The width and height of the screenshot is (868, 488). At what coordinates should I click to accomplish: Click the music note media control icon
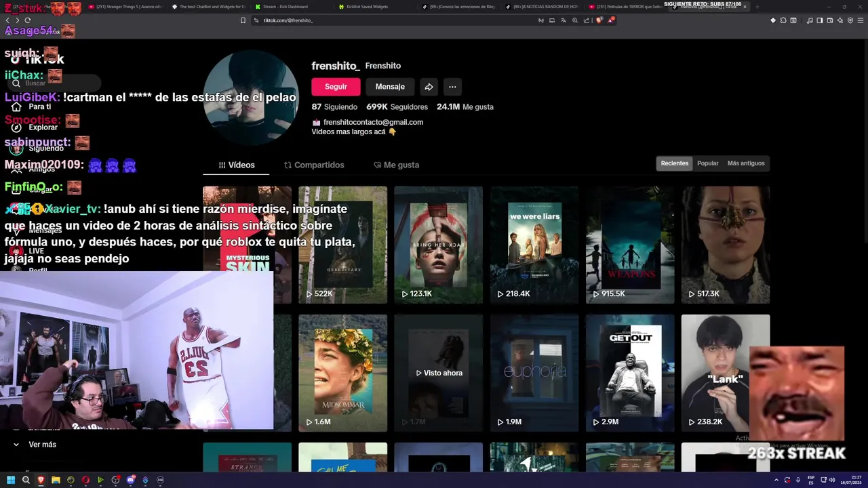coord(810,20)
